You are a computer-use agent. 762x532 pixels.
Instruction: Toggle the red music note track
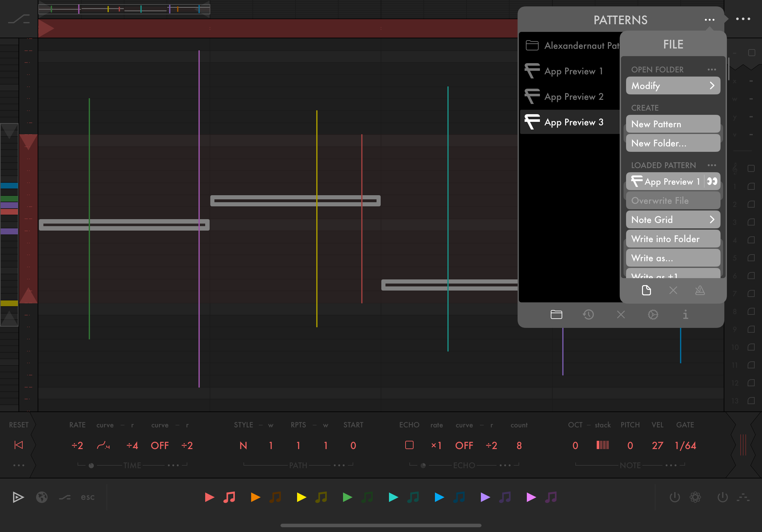(229, 497)
